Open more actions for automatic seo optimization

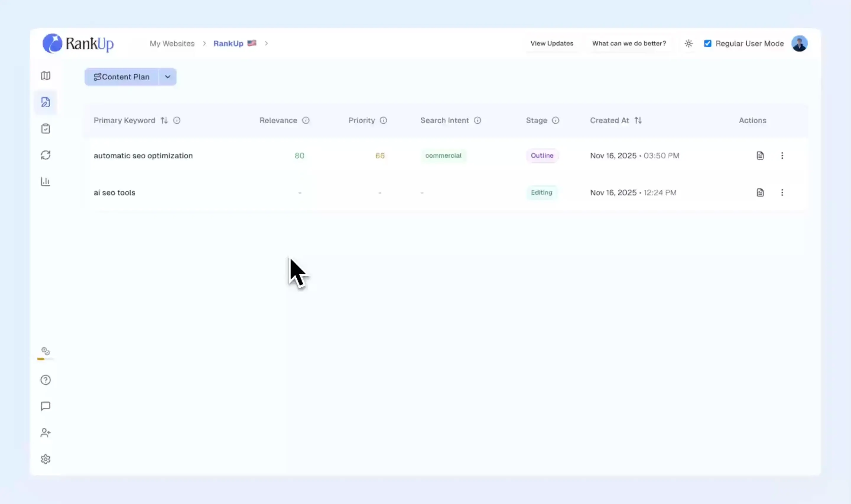click(782, 156)
